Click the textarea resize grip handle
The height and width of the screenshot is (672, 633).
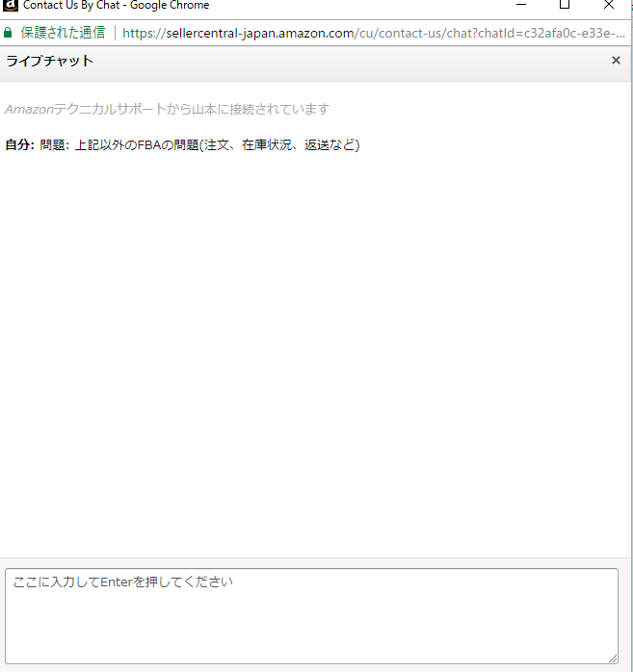click(x=613, y=658)
